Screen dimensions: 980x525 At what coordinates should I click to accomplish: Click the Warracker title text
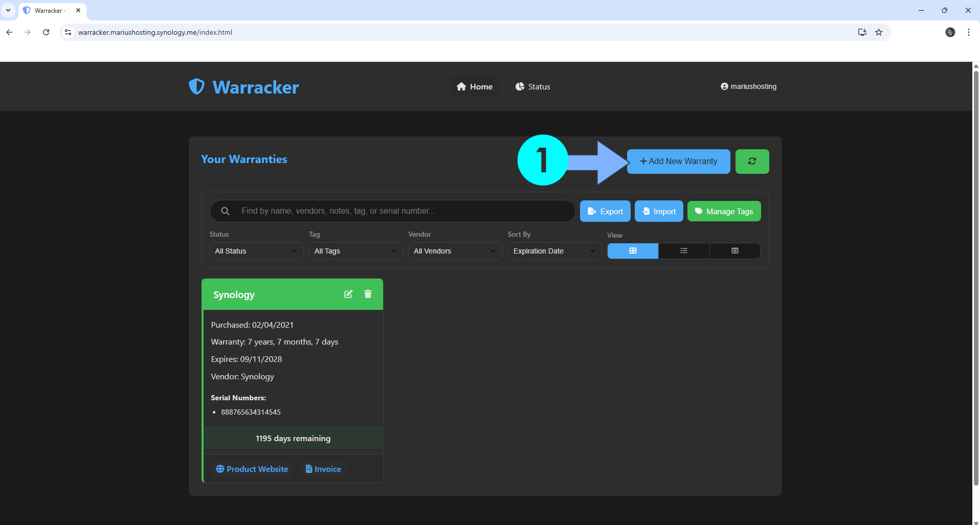point(255,87)
